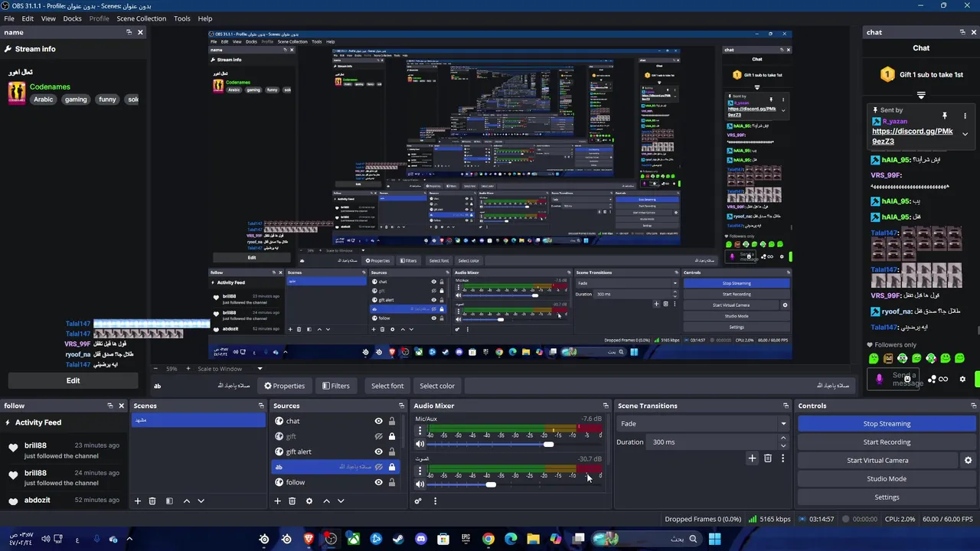Remove selected source using trash icon
The image size is (980, 551).
pos(292,500)
